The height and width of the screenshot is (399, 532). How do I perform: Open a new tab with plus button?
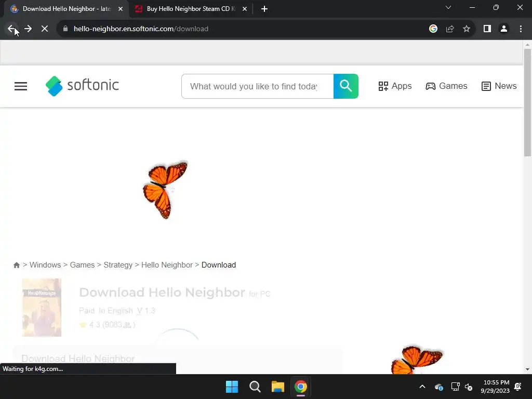pos(264,9)
